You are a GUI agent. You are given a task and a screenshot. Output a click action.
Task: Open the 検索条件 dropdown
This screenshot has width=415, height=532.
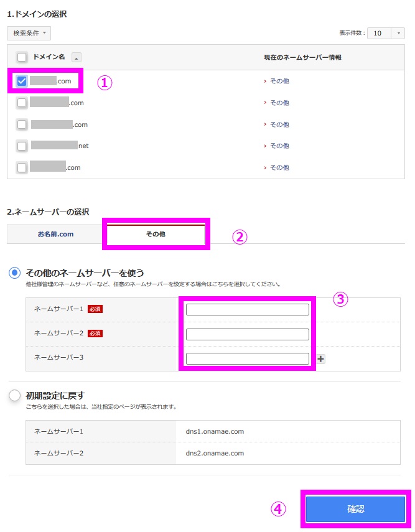click(x=29, y=33)
